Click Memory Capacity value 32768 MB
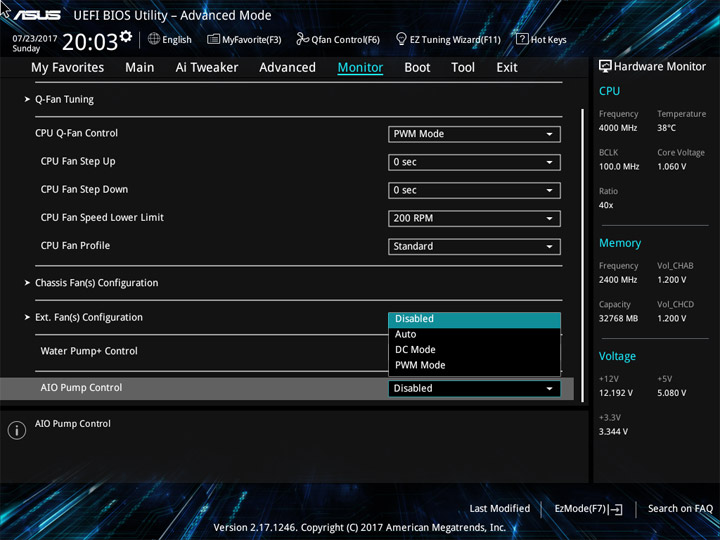This screenshot has width=720, height=540. click(x=618, y=319)
